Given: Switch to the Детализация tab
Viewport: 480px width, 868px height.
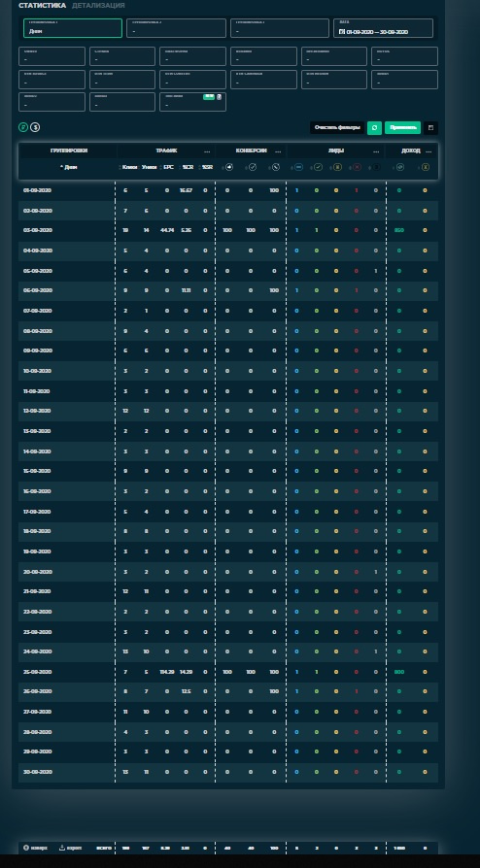Looking at the screenshot, I should 98,6.
